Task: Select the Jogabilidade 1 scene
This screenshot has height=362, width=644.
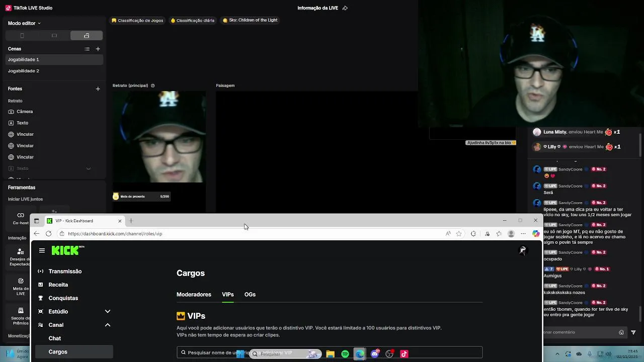Action: 54,59
